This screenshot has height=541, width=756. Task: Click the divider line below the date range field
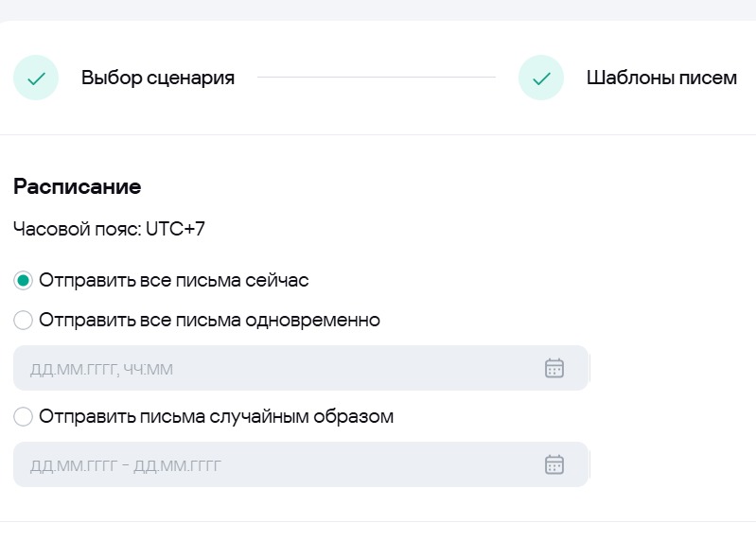pos(378,522)
